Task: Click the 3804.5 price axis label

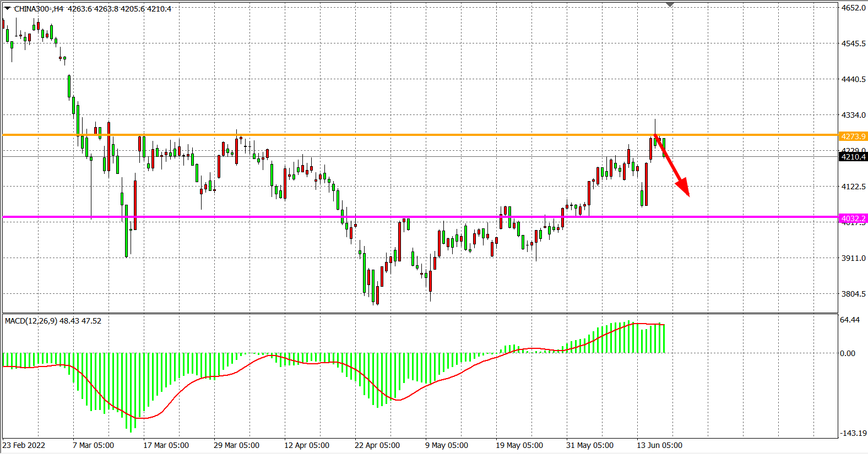Action: 853,294
